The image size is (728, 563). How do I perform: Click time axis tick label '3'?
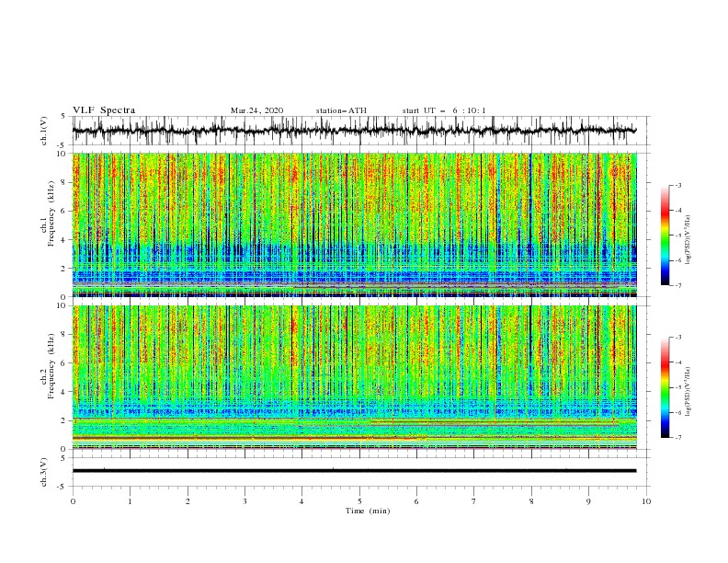tap(245, 501)
